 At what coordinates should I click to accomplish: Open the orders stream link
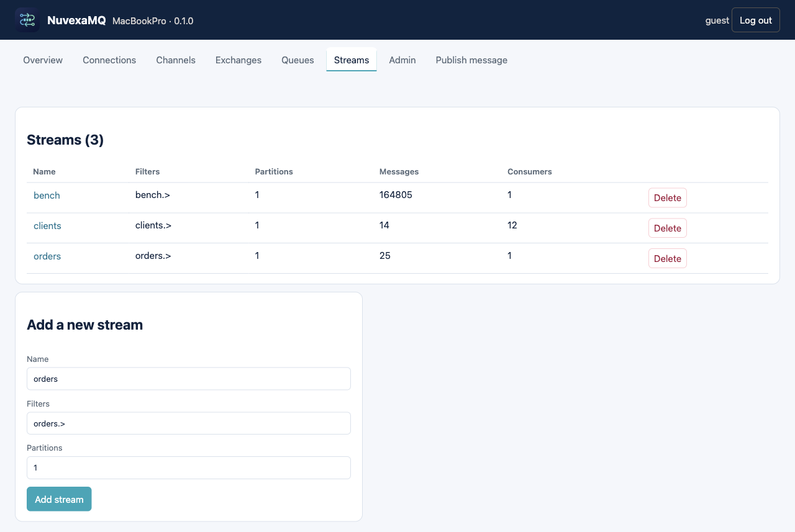[x=47, y=256]
